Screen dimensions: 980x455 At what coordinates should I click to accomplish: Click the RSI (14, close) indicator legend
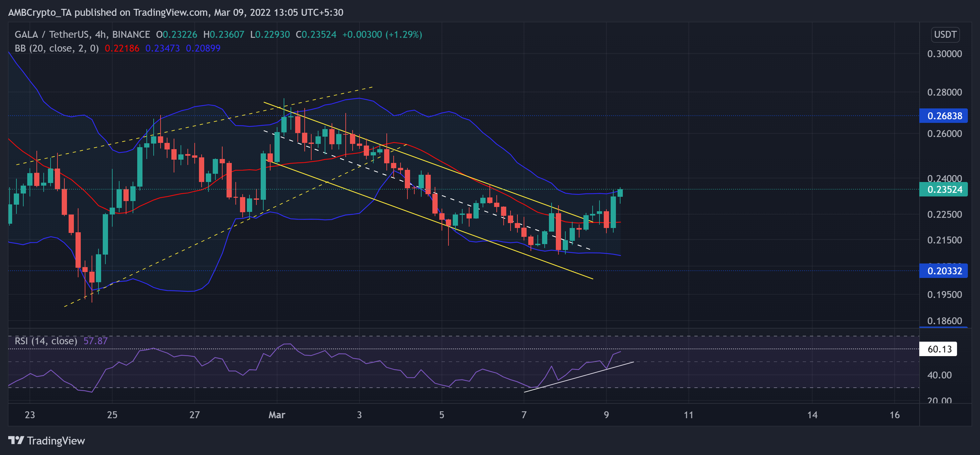coord(46,341)
